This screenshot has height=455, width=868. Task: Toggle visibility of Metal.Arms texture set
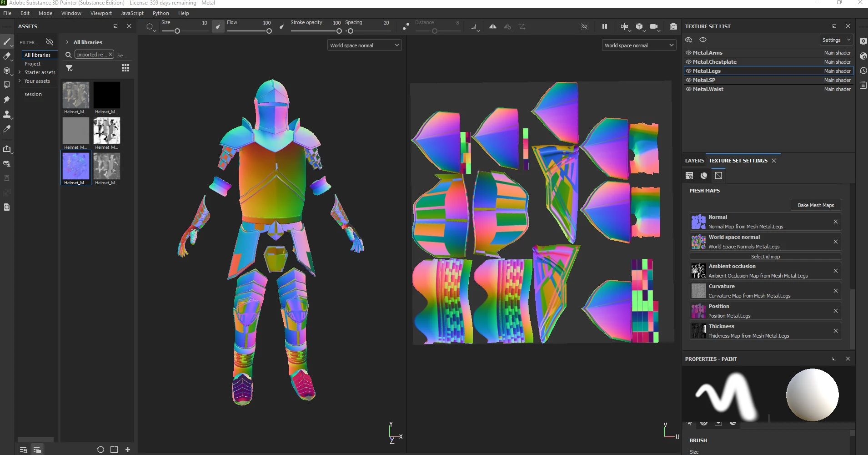pos(688,53)
